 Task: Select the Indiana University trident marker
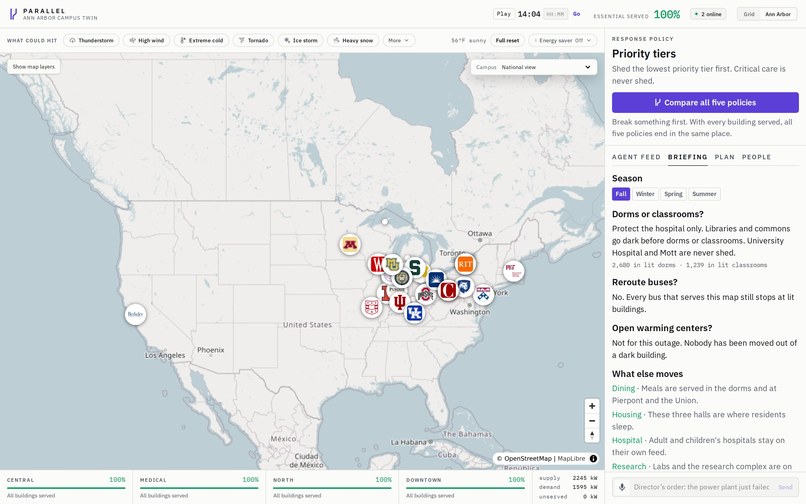click(x=399, y=302)
